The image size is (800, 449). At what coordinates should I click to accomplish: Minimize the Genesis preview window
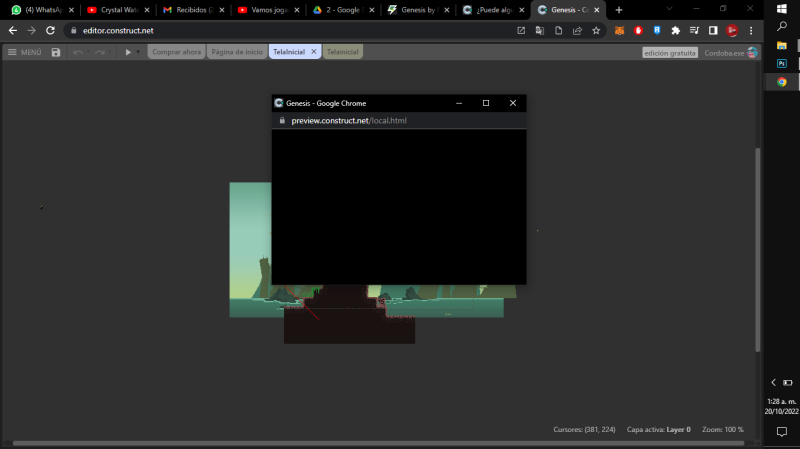(x=459, y=103)
